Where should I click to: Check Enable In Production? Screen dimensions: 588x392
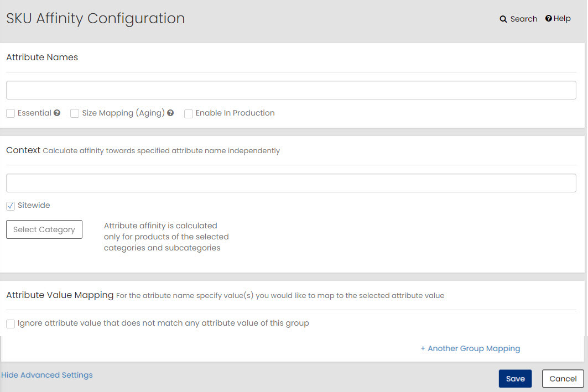pos(189,113)
